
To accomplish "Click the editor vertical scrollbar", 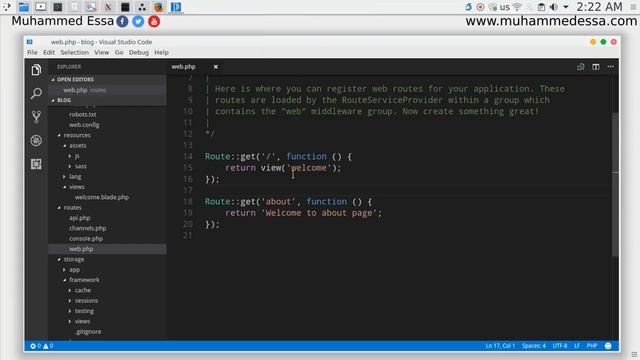I will click(x=616, y=184).
